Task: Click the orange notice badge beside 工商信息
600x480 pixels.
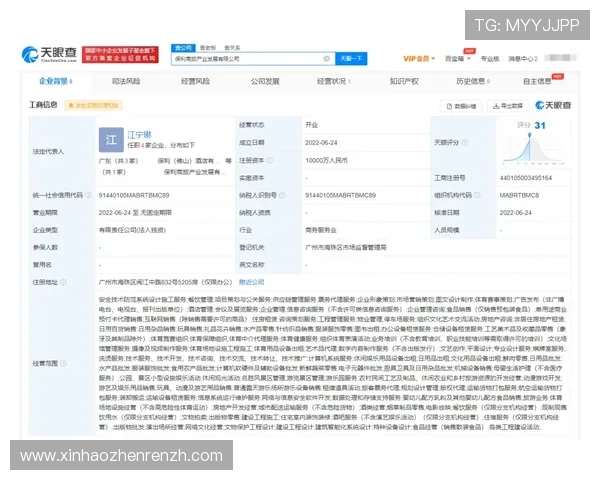Action: pyautogui.click(x=93, y=105)
